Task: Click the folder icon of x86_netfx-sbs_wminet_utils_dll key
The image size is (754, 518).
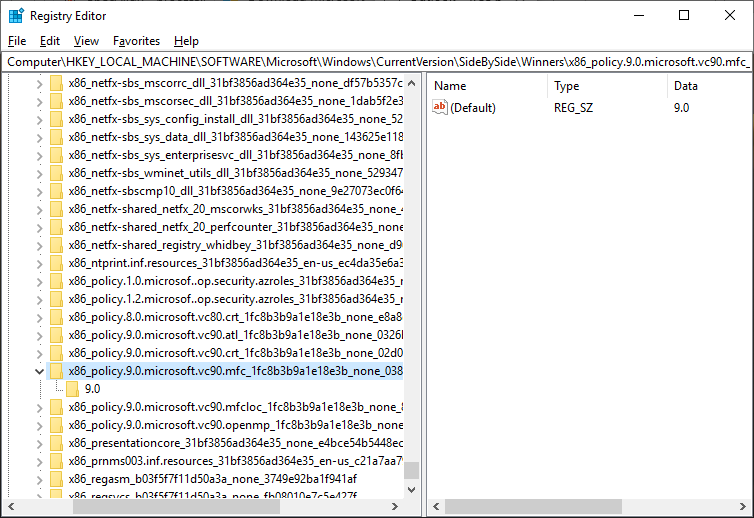Action: pos(56,173)
